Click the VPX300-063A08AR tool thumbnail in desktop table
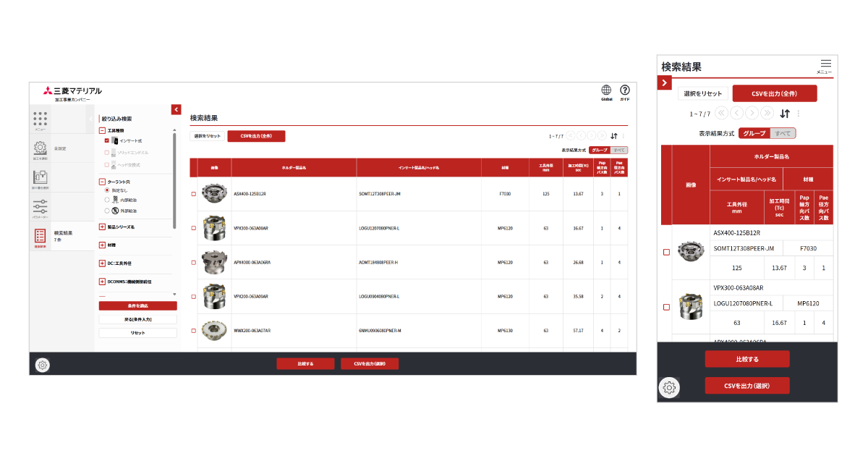The width and height of the screenshot is (868, 456). 214,228
